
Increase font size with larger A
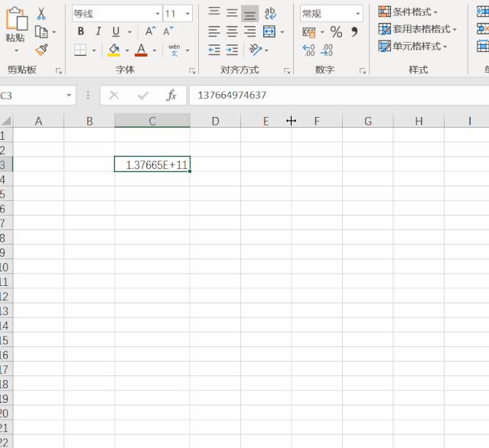[150, 31]
